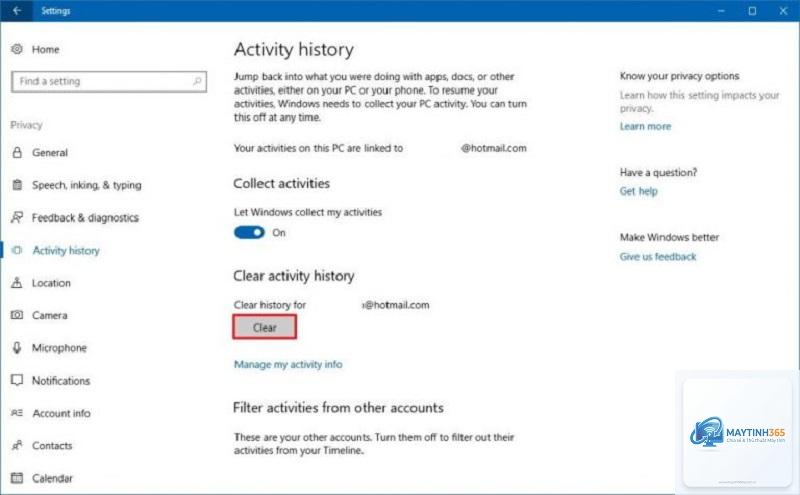This screenshot has width=800, height=495.
Task: Click the Microphone icon in sidebar
Action: click(x=17, y=348)
